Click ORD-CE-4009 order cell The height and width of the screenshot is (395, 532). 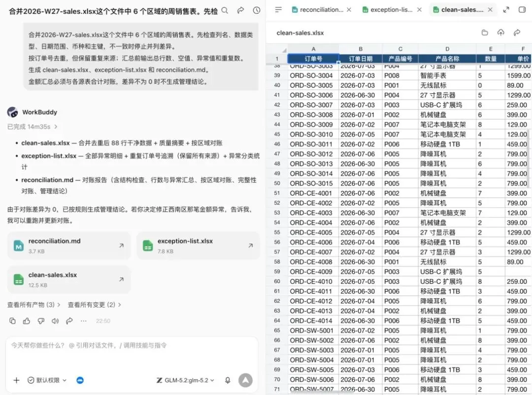click(x=313, y=272)
